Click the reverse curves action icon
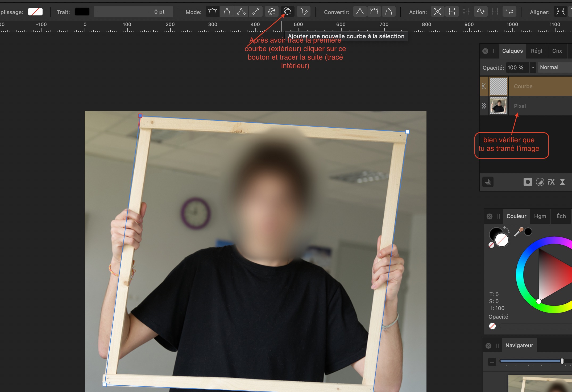The image size is (572, 392). [509, 12]
